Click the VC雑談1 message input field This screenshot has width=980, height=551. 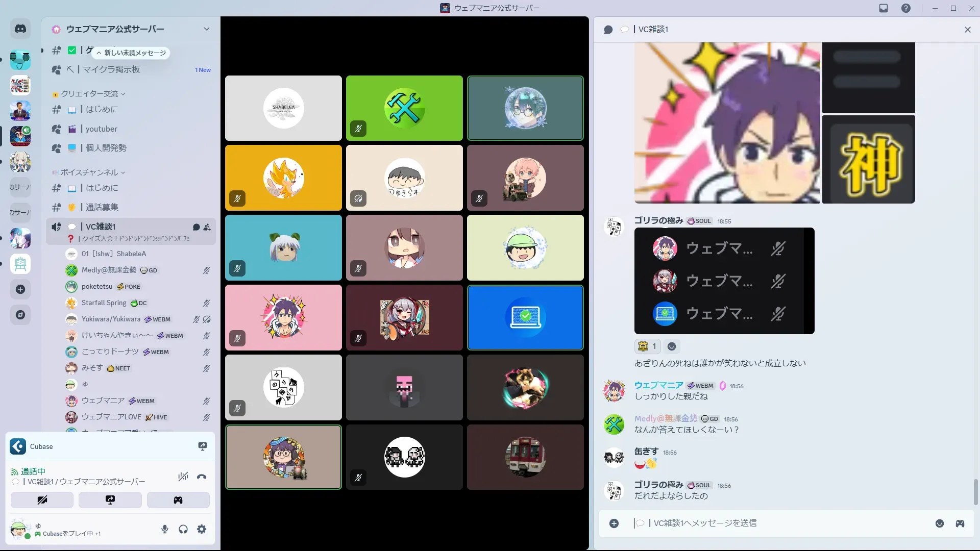click(x=766, y=523)
